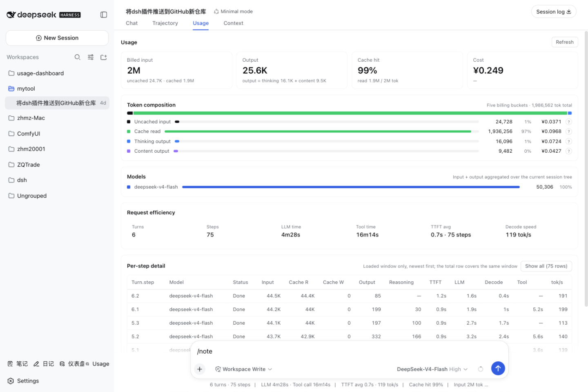Open 笔记 notes from sidebar footer

18,364
